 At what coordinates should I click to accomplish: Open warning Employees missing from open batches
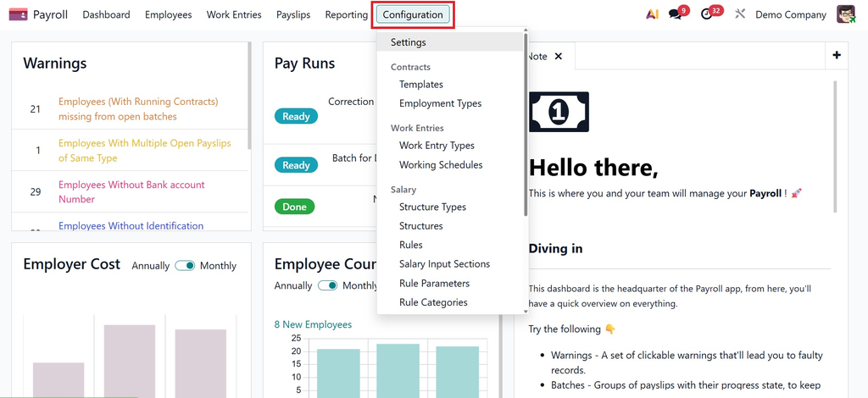tap(138, 109)
